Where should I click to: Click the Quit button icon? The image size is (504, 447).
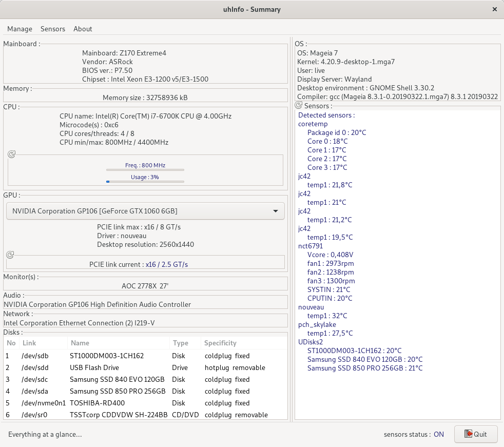(x=468, y=434)
